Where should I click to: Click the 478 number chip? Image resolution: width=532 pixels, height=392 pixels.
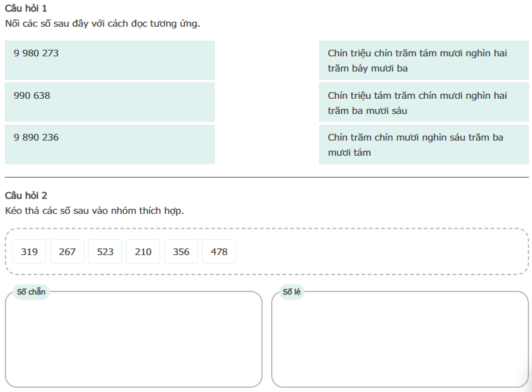click(219, 251)
